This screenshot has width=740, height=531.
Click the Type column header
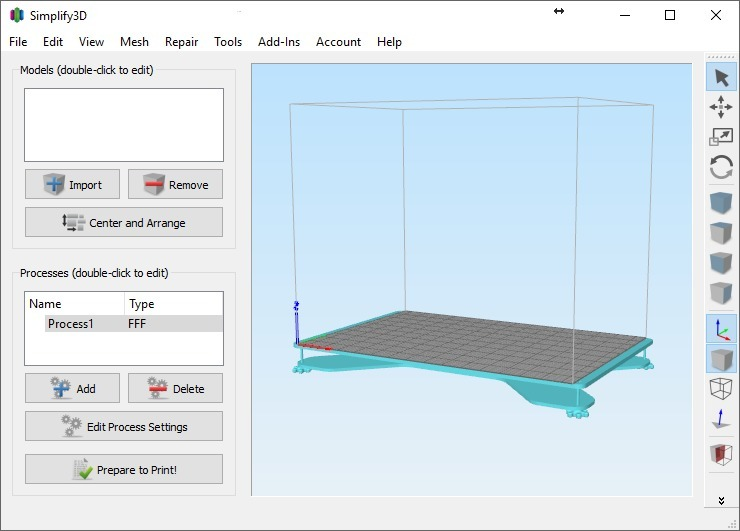[x=174, y=304]
